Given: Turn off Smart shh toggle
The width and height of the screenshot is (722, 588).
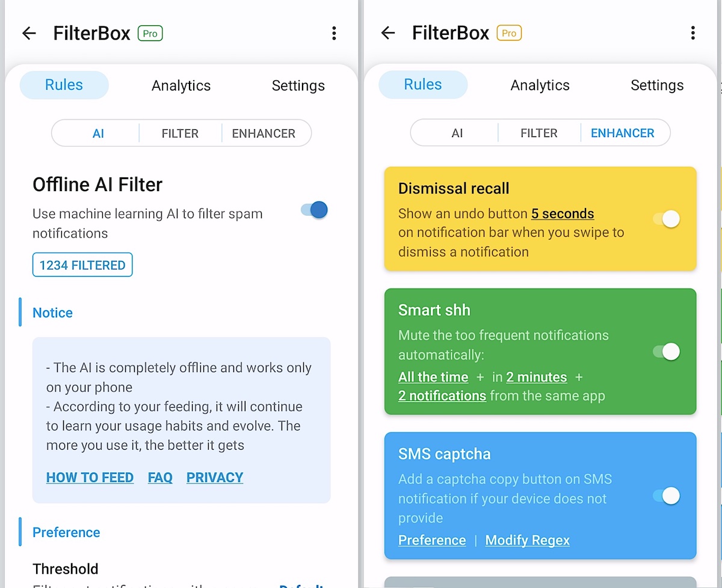Looking at the screenshot, I should tap(667, 351).
